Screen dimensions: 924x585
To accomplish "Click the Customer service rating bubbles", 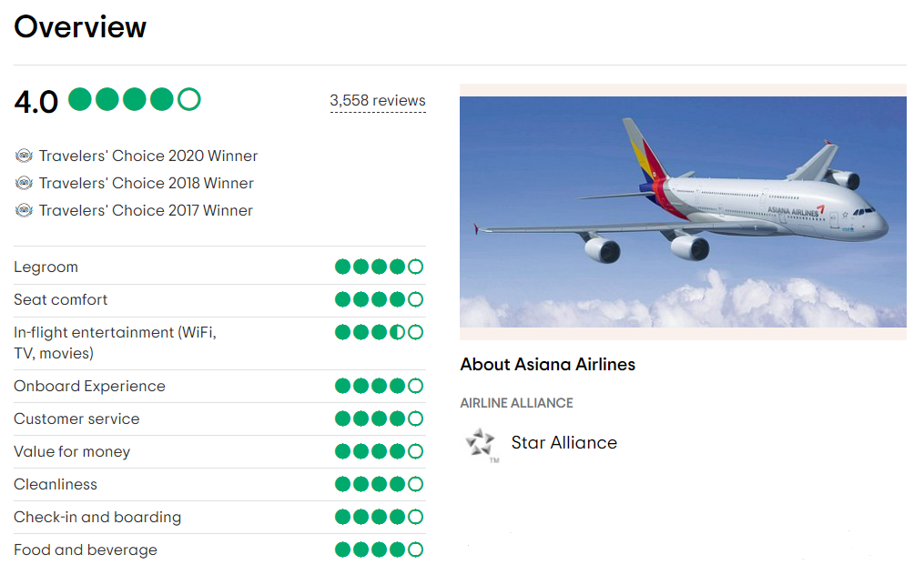I will [379, 419].
